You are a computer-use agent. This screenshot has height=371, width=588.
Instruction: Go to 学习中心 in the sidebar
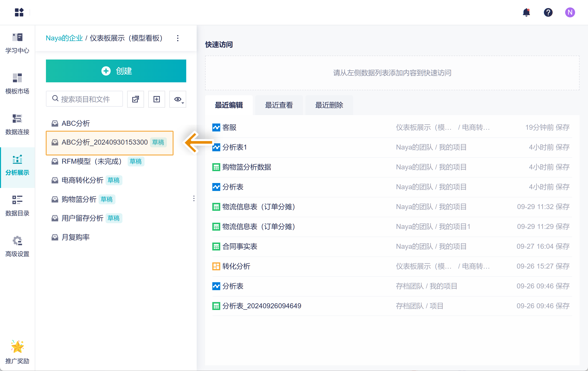click(17, 43)
